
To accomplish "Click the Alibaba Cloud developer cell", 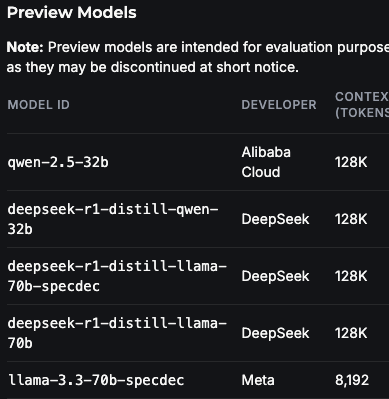I will point(266,162).
